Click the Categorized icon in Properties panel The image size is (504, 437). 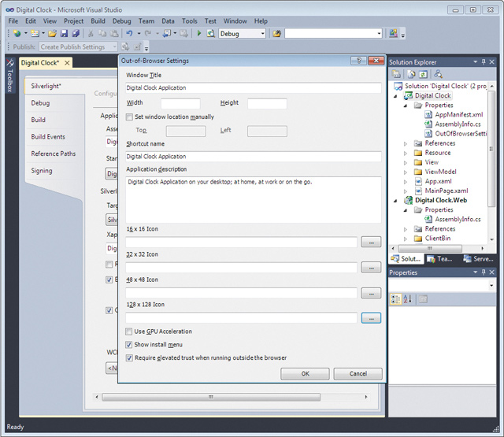[395, 299]
